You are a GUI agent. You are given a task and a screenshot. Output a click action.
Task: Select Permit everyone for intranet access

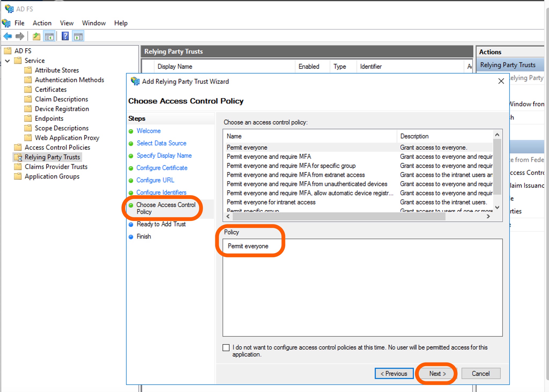[x=271, y=202]
